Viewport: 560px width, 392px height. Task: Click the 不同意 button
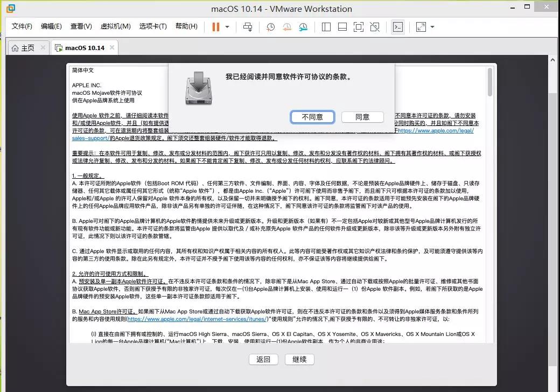coord(312,117)
